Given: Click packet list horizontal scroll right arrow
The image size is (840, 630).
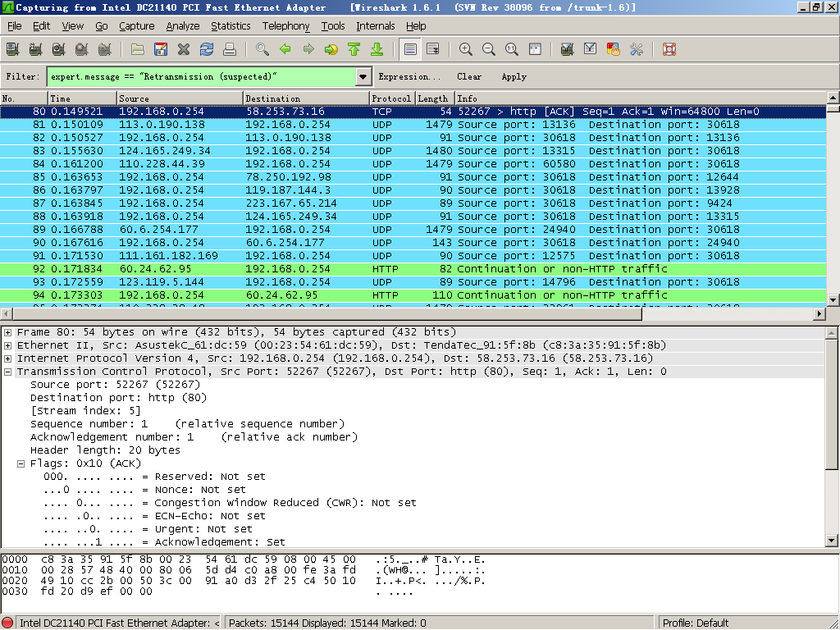Looking at the screenshot, I should 819,314.
